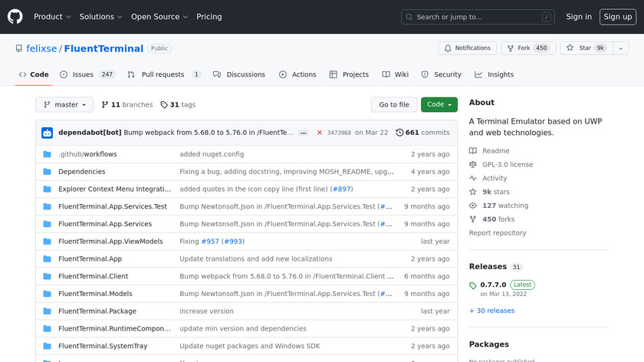Click the tags icon near 31 tags
This screenshot has width=644, height=362.
pyautogui.click(x=164, y=105)
